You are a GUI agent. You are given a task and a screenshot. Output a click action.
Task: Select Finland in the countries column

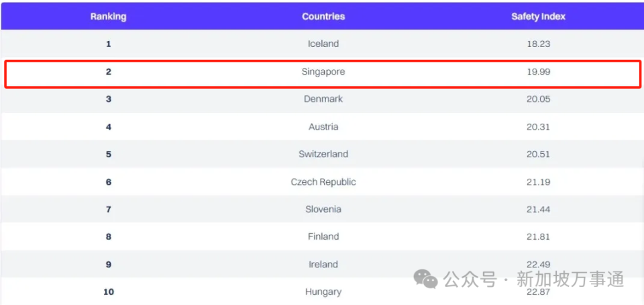pyautogui.click(x=323, y=236)
